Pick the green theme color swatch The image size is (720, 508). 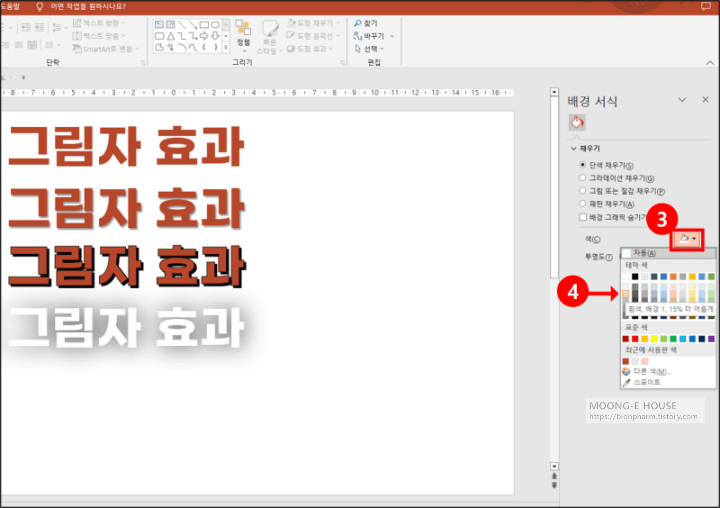pyautogui.click(x=711, y=277)
